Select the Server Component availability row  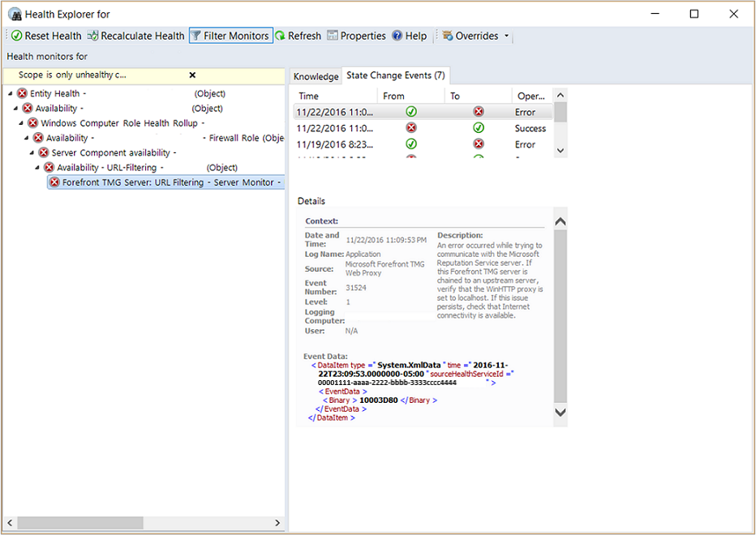pos(107,152)
